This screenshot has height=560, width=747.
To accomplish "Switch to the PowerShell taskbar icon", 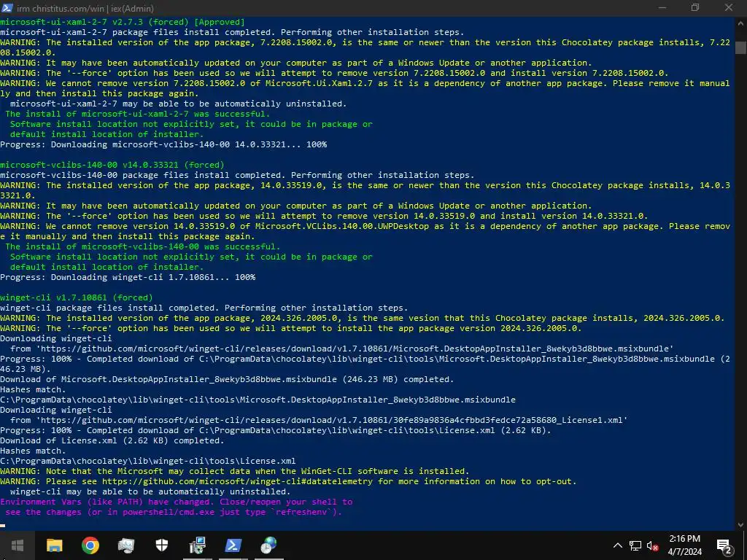I will pyautogui.click(x=233, y=545).
